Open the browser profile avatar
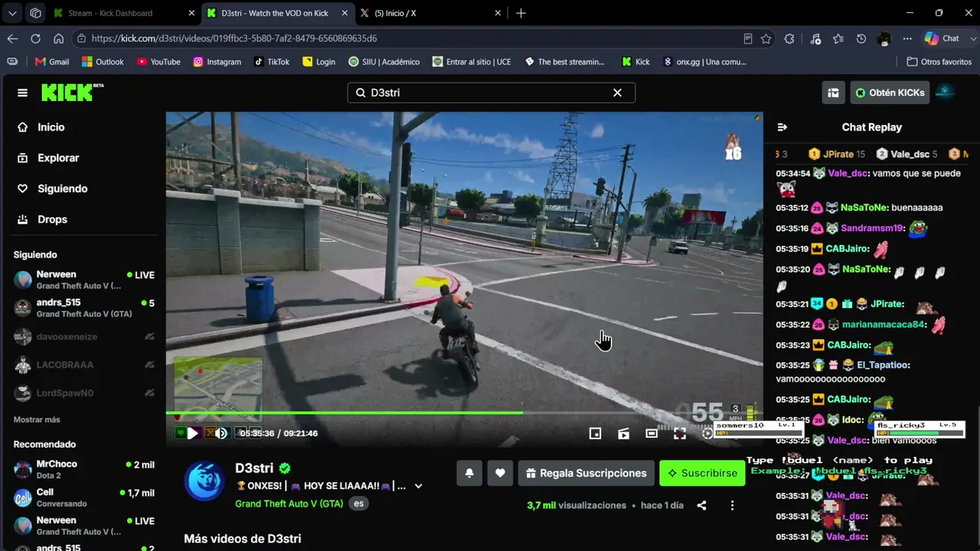This screenshot has width=980, height=551. [884, 38]
